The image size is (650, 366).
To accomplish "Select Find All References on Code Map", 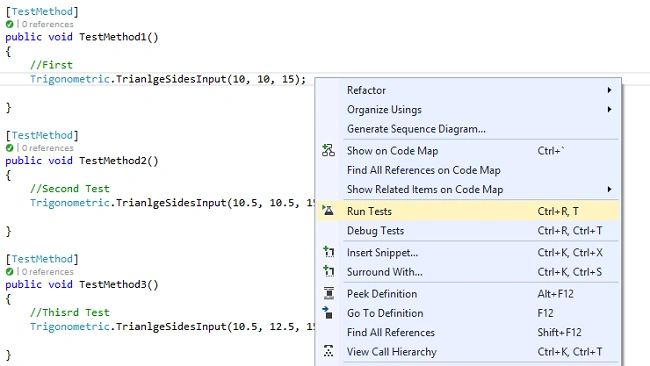I will pos(468,170).
